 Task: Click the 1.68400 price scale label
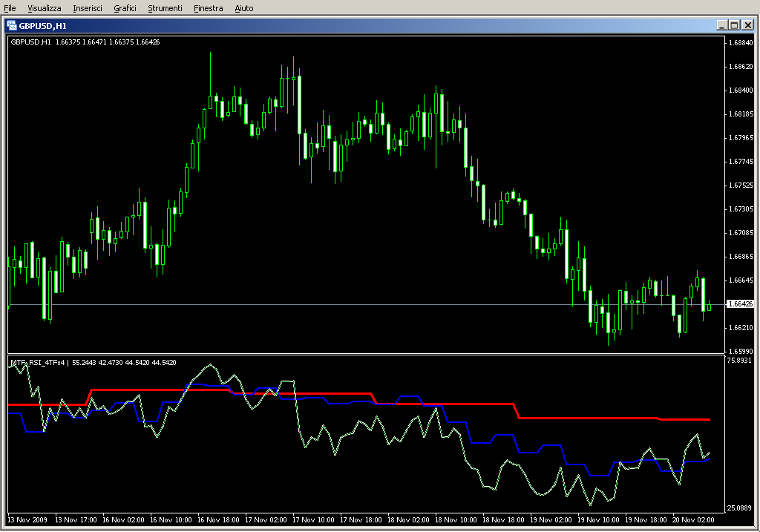point(741,90)
